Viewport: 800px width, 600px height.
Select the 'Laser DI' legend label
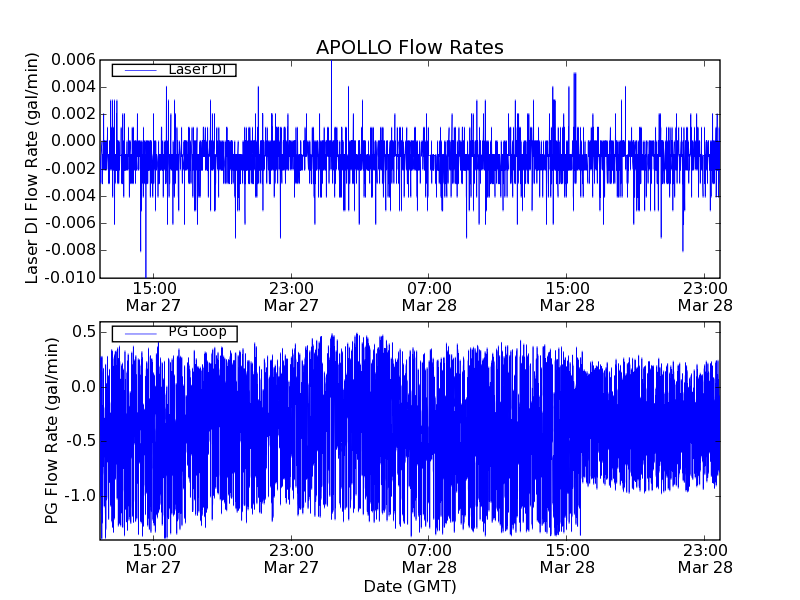(195, 70)
